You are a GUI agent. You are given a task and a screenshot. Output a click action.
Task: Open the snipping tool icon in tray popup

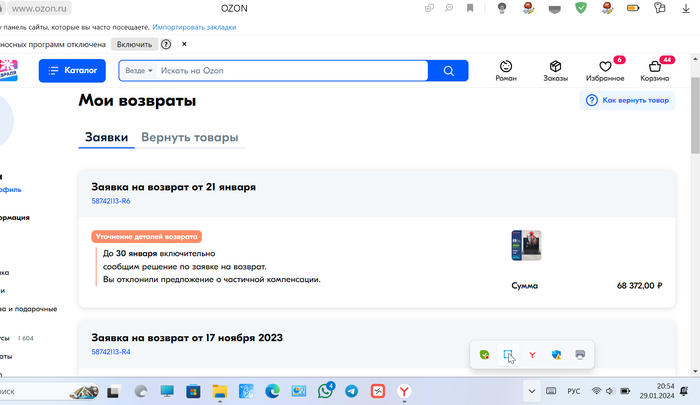point(508,355)
